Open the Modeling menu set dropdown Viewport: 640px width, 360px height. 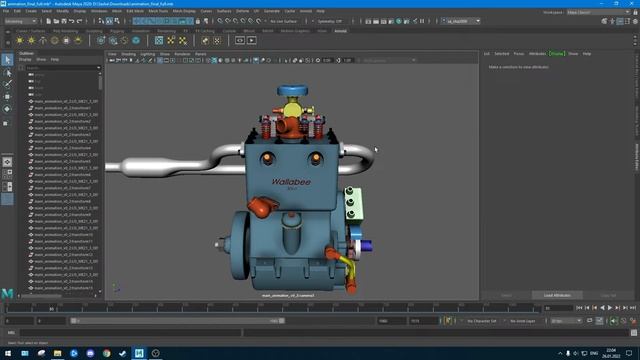tap(20, 21)
